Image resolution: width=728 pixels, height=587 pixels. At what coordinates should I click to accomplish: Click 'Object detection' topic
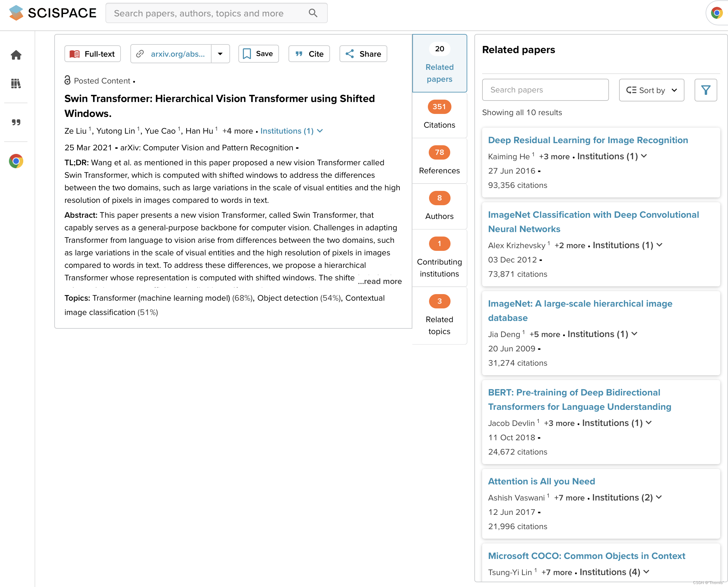click(288, 298)
